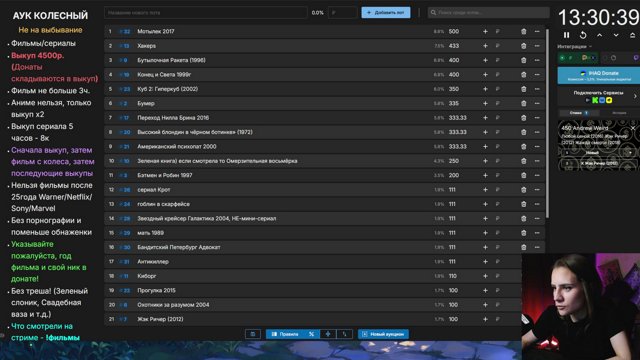Assign bid to Жак Ричер suggestion
Viewport: 640px width, 360px height.
pyautogui.click(x=599, y=163)
